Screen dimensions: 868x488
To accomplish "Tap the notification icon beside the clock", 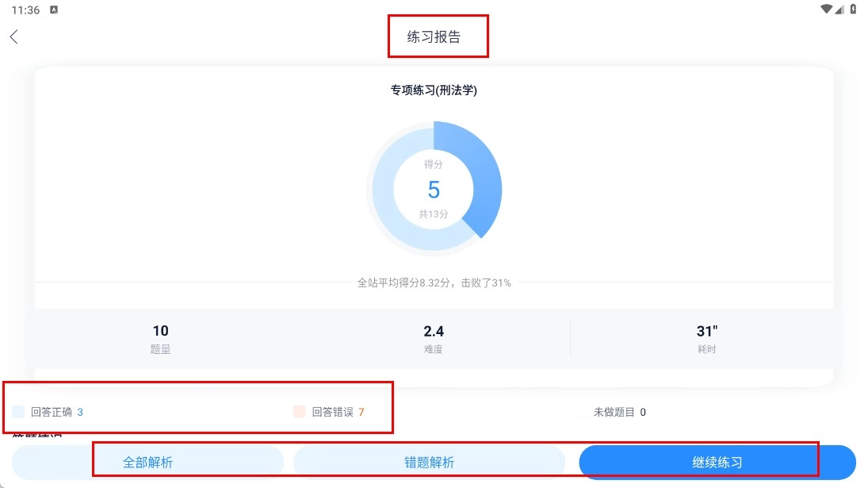I will click(x=54, y=10).
